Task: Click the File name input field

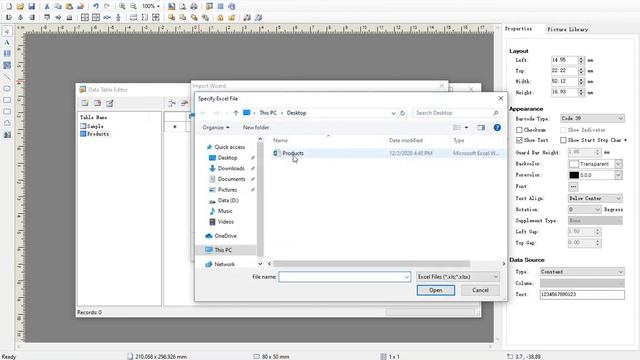Action: pyautogui.click(x=344, y=277)
